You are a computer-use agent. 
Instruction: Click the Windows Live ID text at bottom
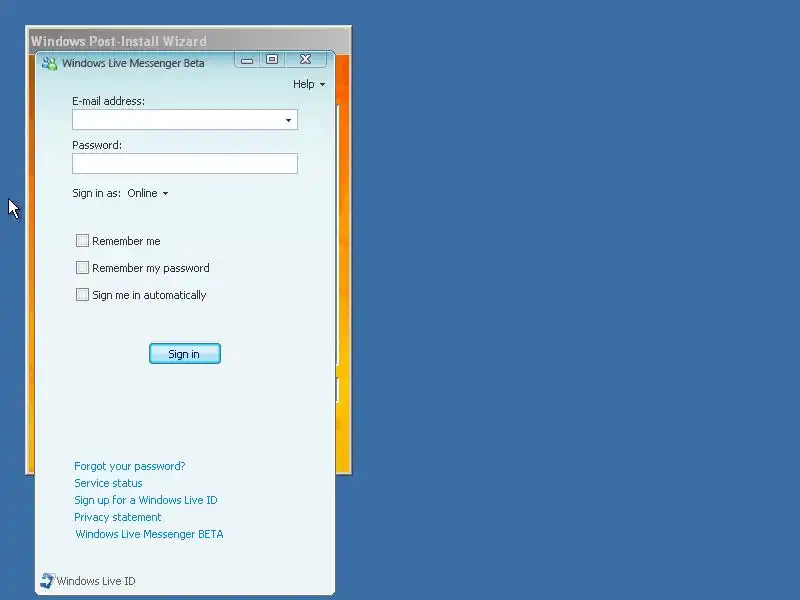[96, 581]
